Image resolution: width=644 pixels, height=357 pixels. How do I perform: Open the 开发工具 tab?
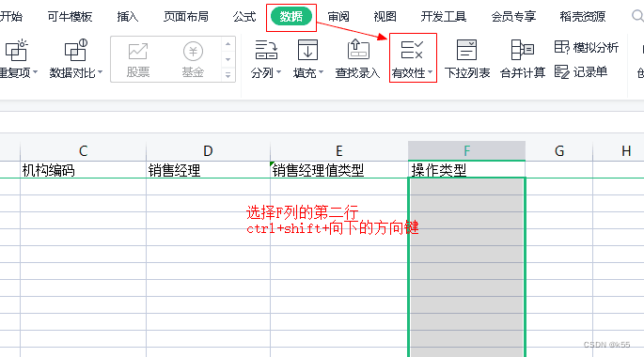443,17
